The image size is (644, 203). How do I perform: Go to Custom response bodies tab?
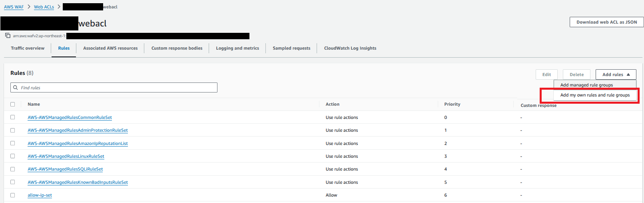(x=177, y=48)
